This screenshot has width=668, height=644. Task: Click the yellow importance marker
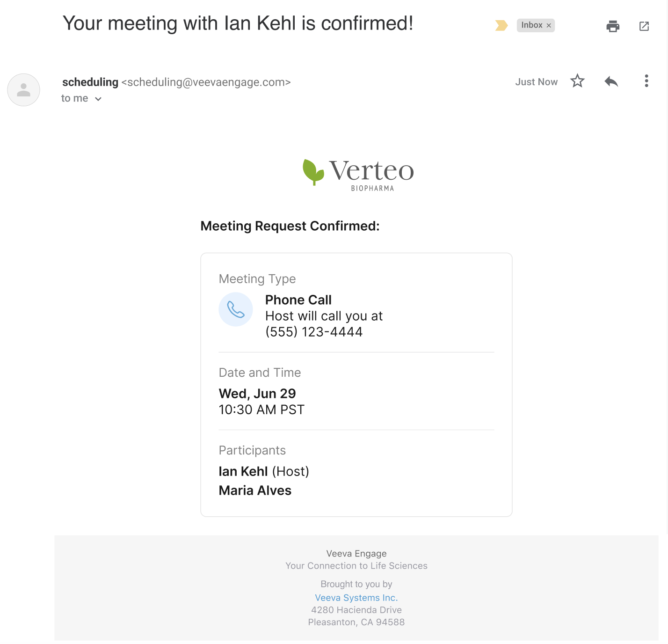(501, 25)
